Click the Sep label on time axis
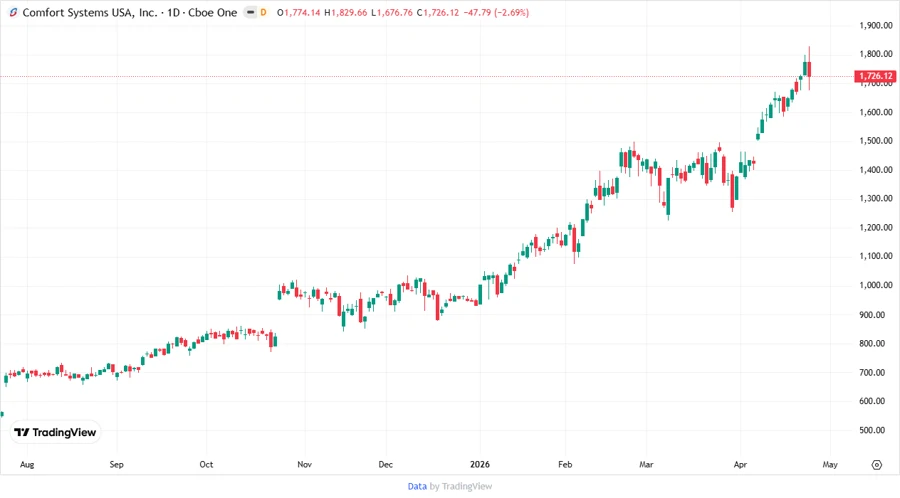 [117, 464]
